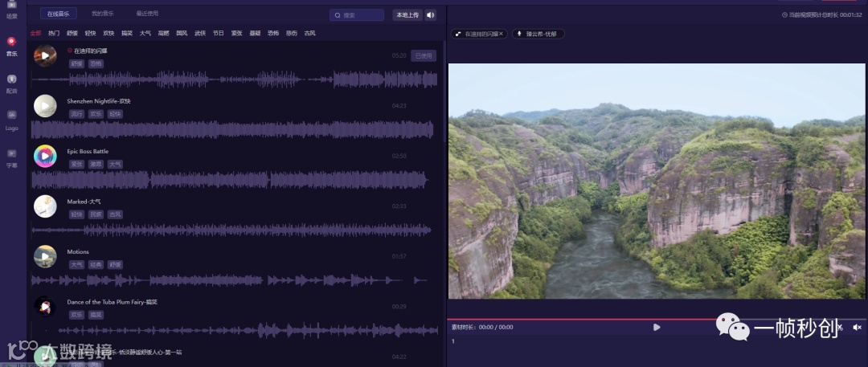868x367 pixels.
Task: Click 欢乐 tag under Dance of the Tuba
Action: pos(76,315)
